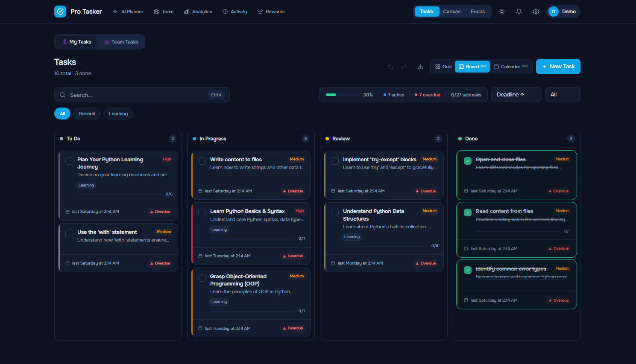Click the undo arrow icon
This screenshot has width=636, height=364.
390,67
